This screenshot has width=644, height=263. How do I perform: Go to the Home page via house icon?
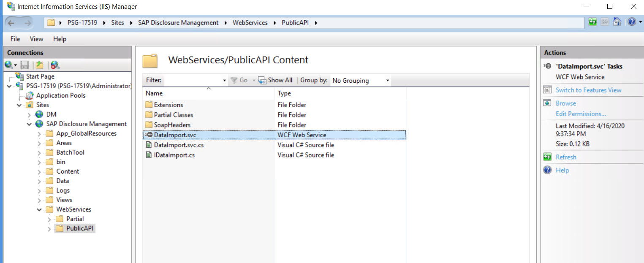(617, 22)
